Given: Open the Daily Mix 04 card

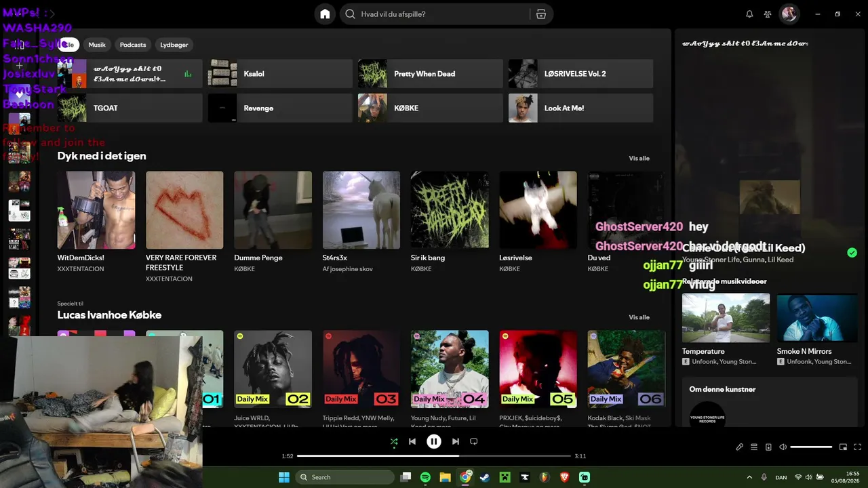Looking at the screenshot, I should (450, 369).
